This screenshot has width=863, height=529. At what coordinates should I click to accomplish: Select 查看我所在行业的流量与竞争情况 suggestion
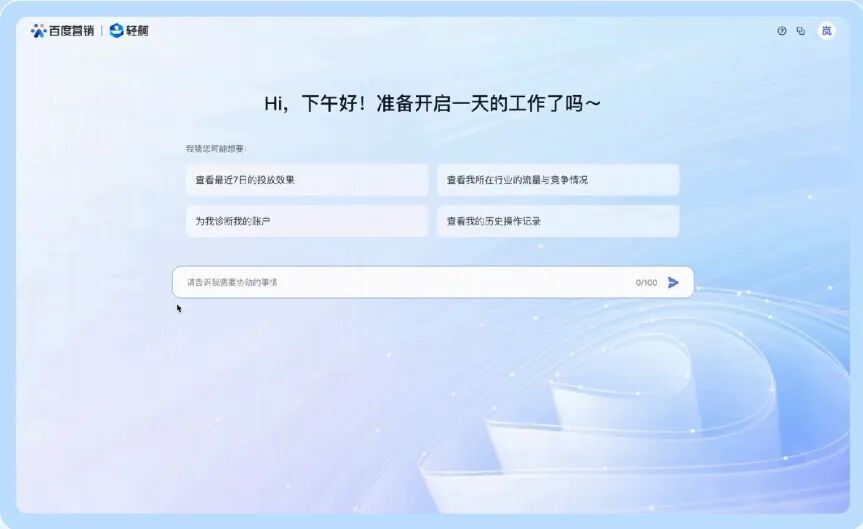(558, 179)
